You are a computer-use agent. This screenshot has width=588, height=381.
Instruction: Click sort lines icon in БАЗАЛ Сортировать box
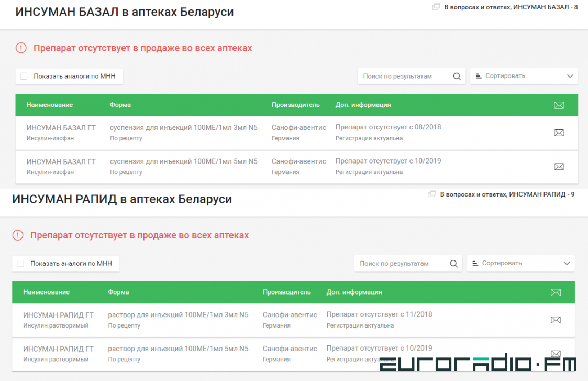(479, 76)
